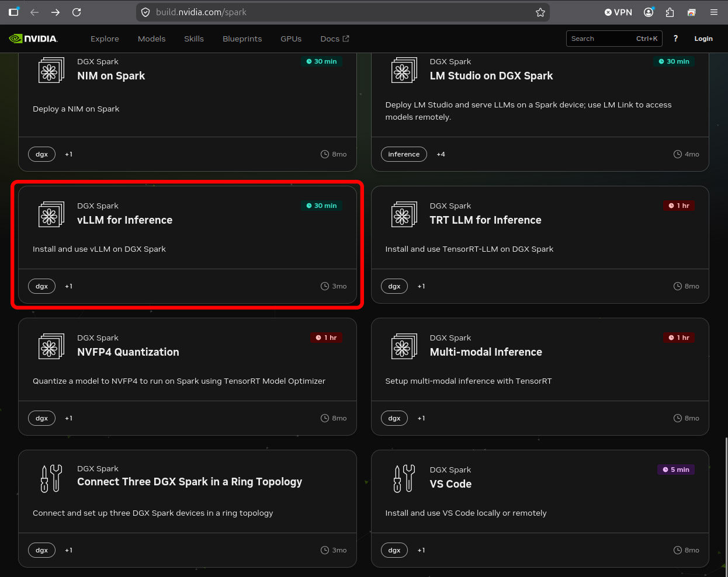
Task: Open the Multi-modal Inference title
Action: (486, 352)
